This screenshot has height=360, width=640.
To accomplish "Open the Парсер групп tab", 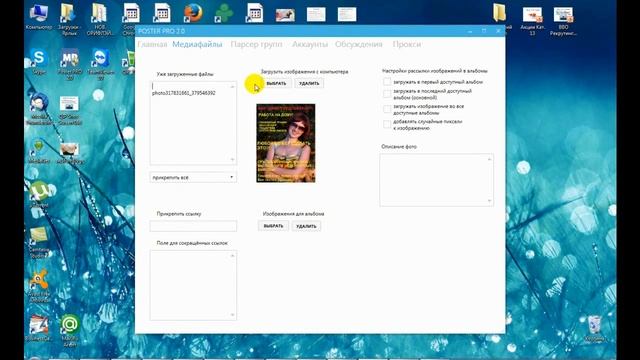I will click(x=256, y=44).
